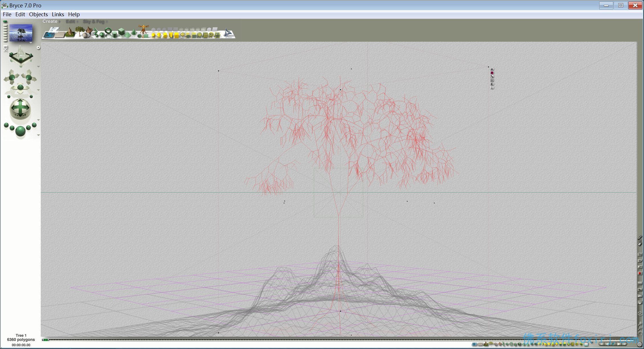The height and width of the screenshot is (349, 644).
Task: Zoom in with the magnifier plus tool
Action: coord(640,323)
